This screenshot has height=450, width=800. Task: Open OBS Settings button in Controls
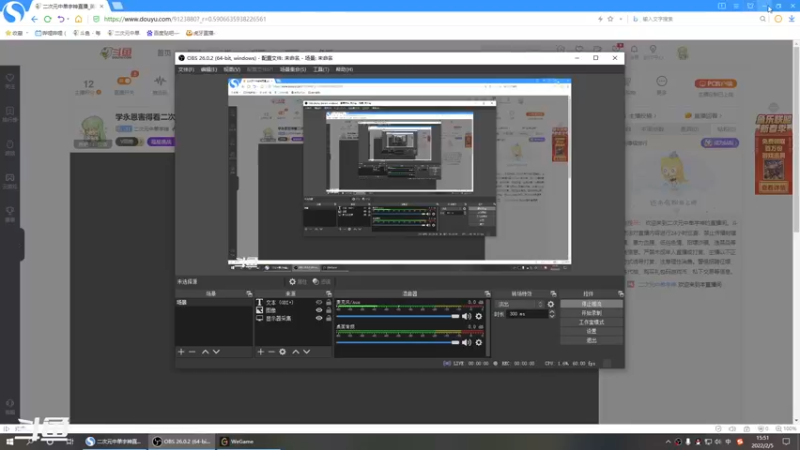click(591, 331)
